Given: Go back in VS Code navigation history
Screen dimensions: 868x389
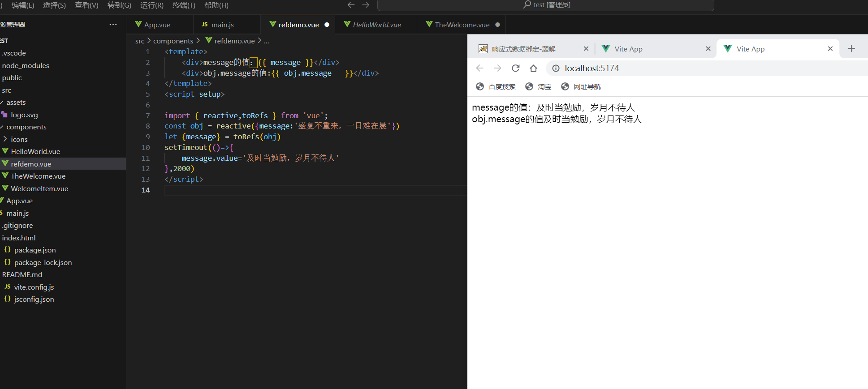Looking at the screenshot, I should point(351,5).
